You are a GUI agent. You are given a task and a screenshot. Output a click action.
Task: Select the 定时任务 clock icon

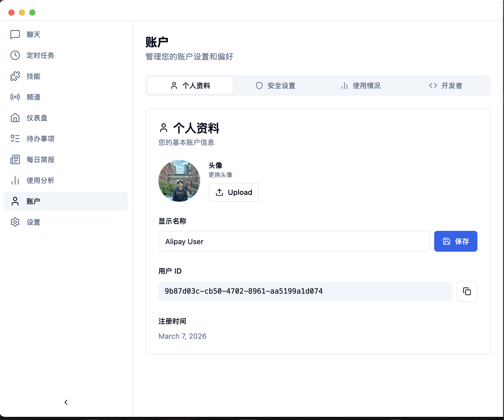pyautogui.click(x=15, y=55)
